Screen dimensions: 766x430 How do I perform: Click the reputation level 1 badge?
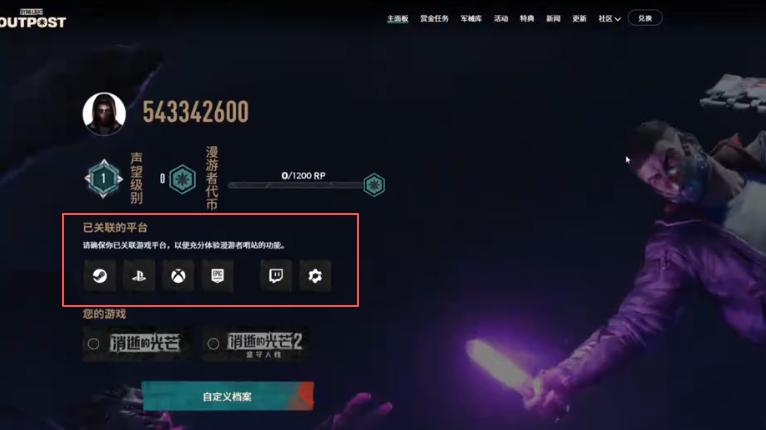point(104,179)
